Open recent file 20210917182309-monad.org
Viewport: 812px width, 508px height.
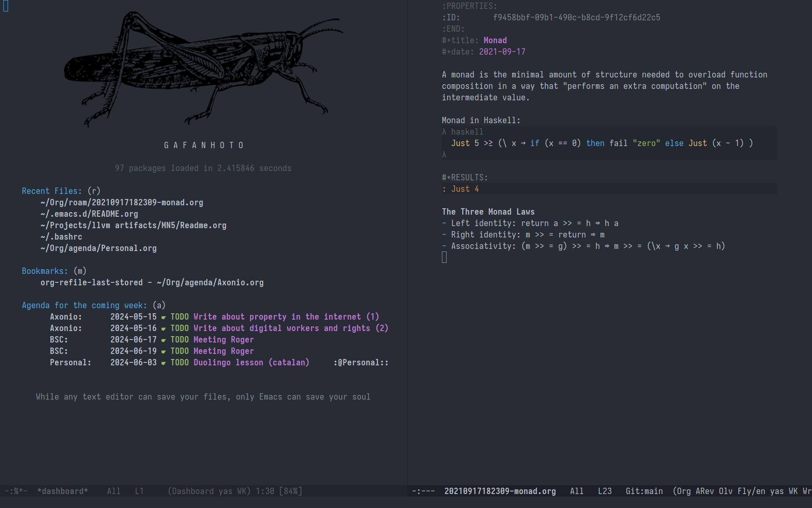coord(122,203)
